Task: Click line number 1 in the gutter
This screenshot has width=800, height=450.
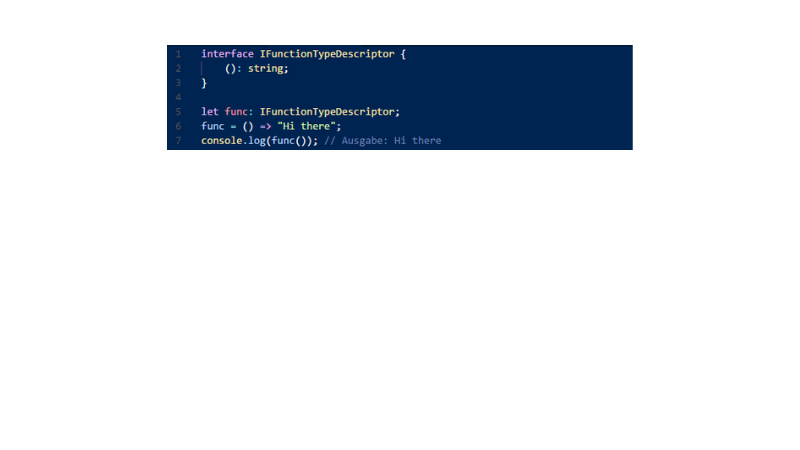Action: (179, 54)
